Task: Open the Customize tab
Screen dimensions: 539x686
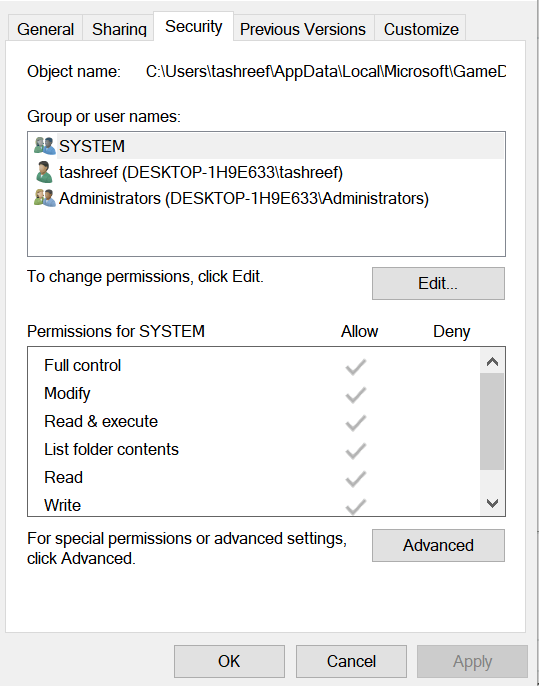Action: point(421,29)
